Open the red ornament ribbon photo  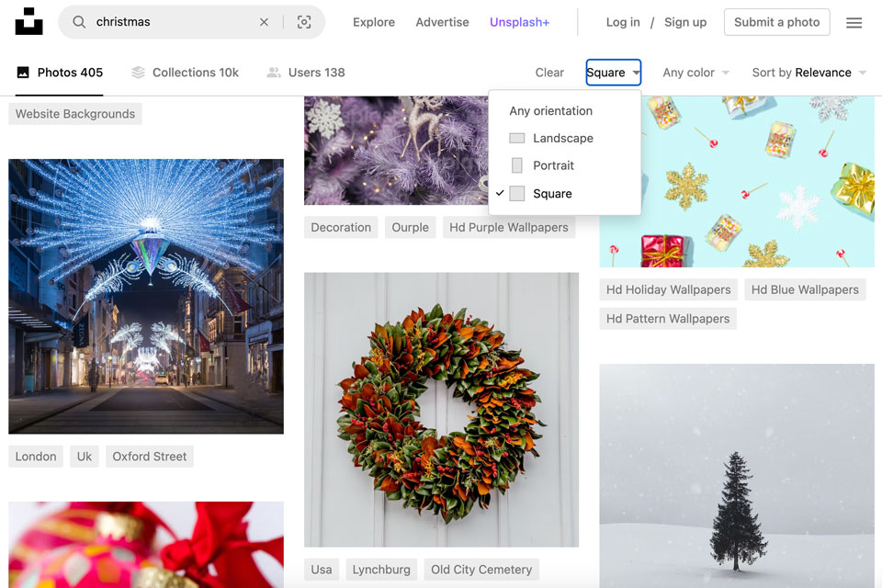coord(146,545)
